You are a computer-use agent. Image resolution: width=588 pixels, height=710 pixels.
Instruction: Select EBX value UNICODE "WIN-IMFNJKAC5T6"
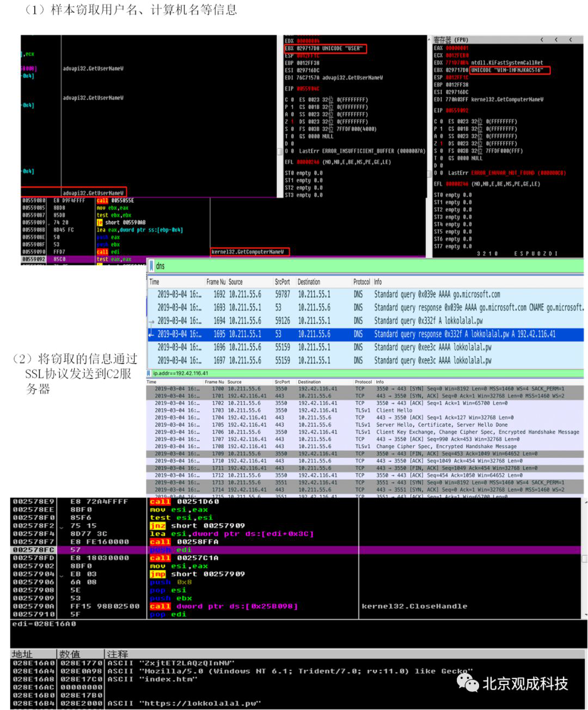click(x=510, y=70)
